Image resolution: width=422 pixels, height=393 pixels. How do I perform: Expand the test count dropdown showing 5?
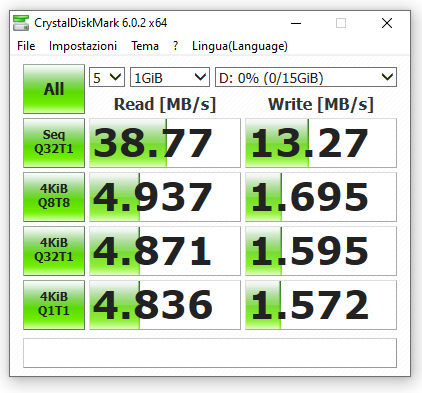107,77
